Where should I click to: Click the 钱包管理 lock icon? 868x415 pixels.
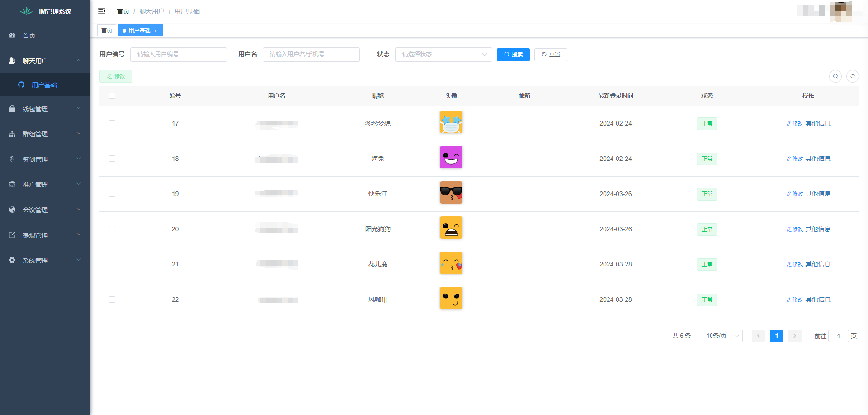pyautogui.click(x=12, y=108)
